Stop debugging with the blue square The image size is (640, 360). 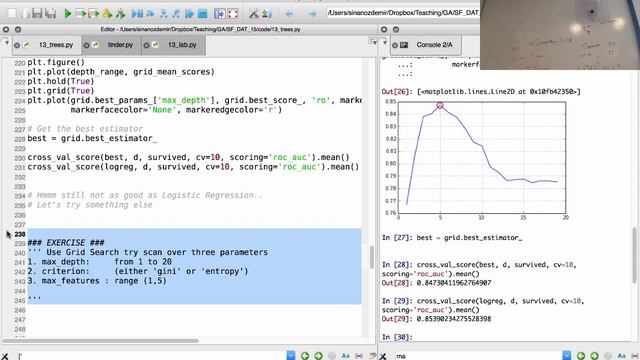[202, 13]
